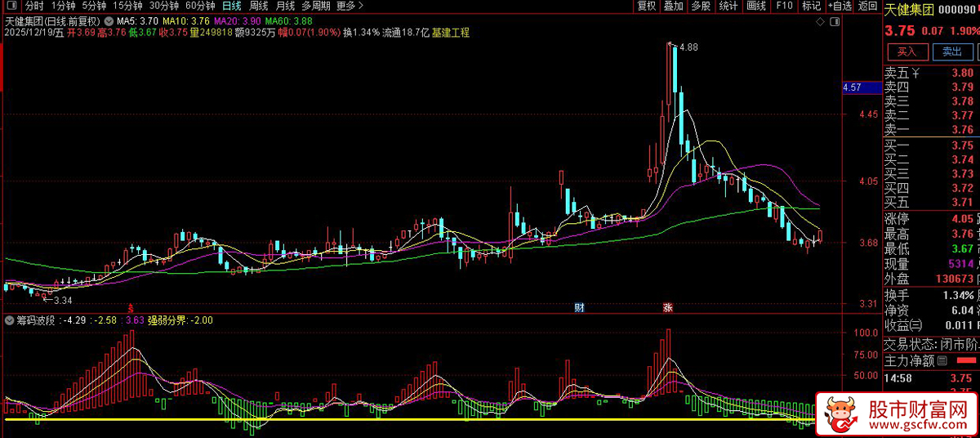Click the 换手 1.34% row
This screenshot has height=438, width=980.
tap(930, 295)
